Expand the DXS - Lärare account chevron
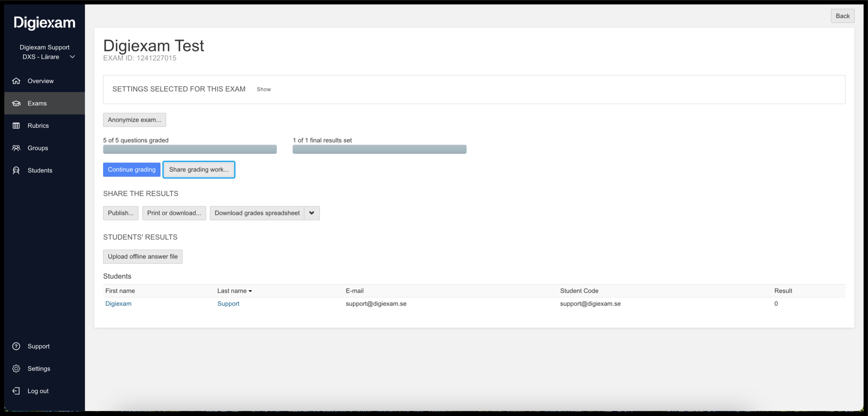Image resolution: width=868 pixels, height=416 pixels. 72,57
